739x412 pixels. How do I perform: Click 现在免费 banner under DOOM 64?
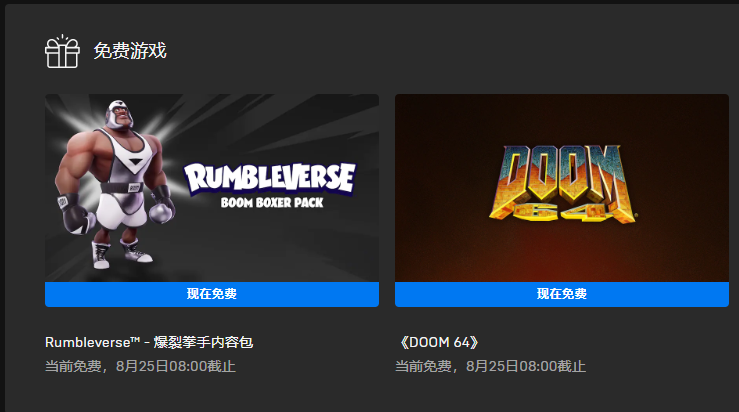562,294
